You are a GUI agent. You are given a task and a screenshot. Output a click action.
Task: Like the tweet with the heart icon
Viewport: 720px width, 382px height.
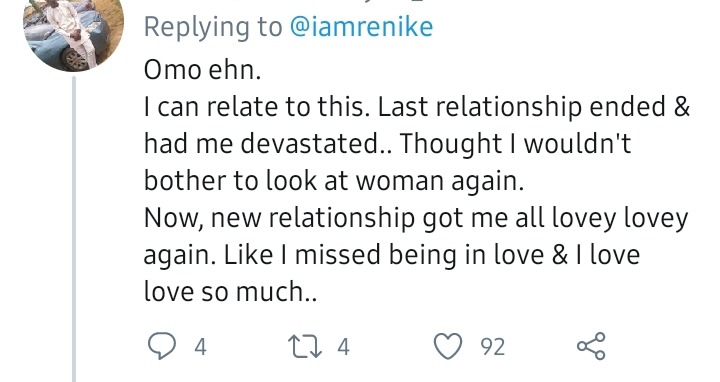448,346
